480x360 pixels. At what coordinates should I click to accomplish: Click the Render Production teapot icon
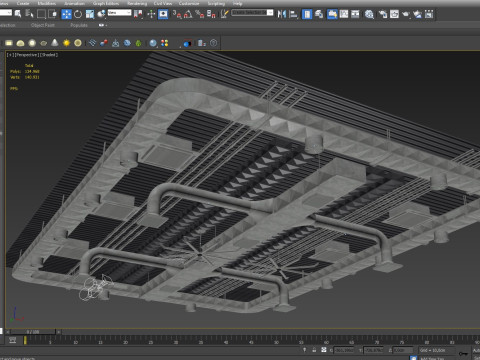(406, 14)
